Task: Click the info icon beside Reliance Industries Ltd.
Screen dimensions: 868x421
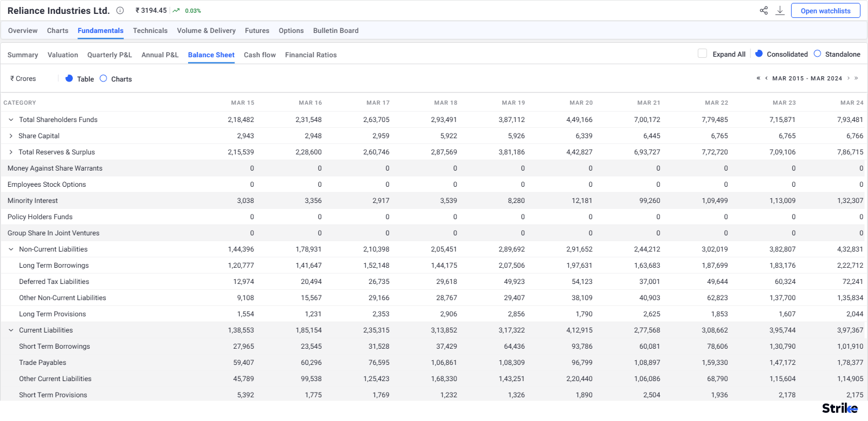Action: point(120,10)
